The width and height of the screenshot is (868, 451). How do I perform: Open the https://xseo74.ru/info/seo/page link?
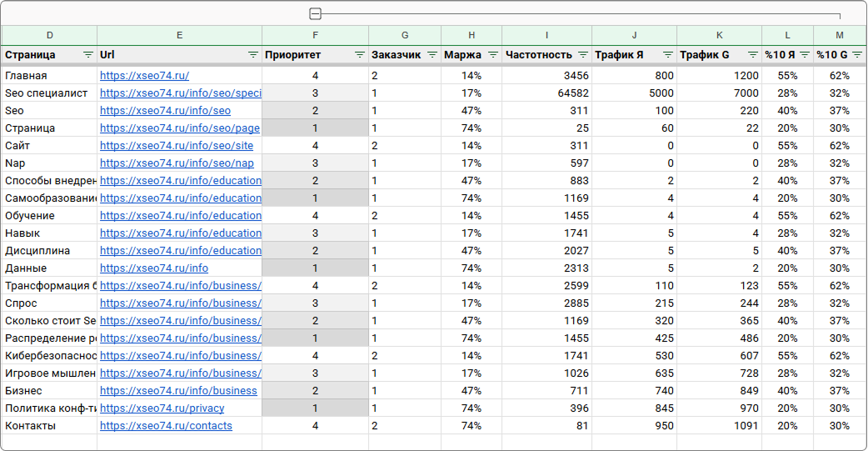coord(180,128)
